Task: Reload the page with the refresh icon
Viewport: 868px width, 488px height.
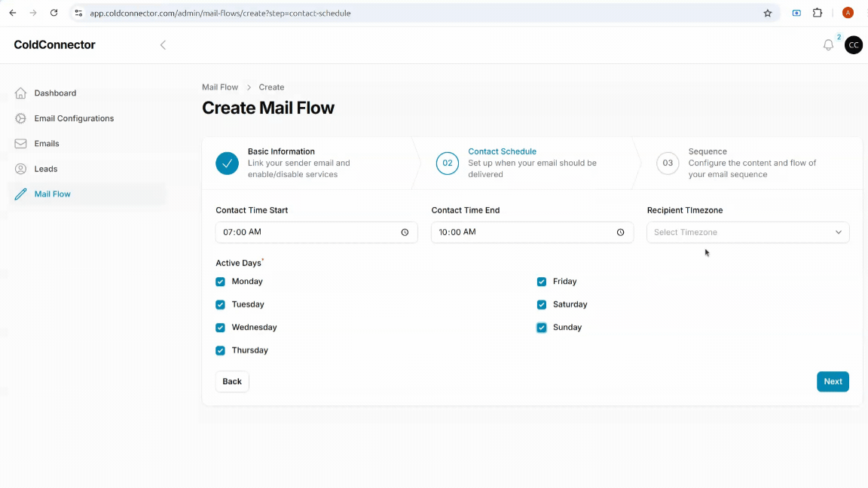Action: pos(53,13)
